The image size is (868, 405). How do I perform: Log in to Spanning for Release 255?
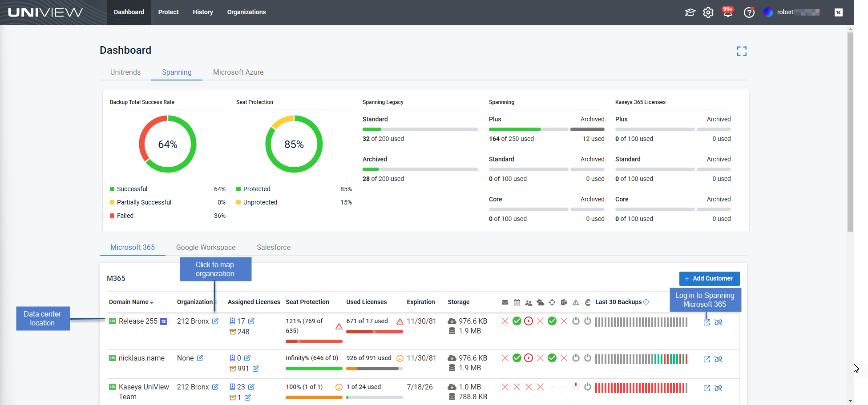[707, 322]
